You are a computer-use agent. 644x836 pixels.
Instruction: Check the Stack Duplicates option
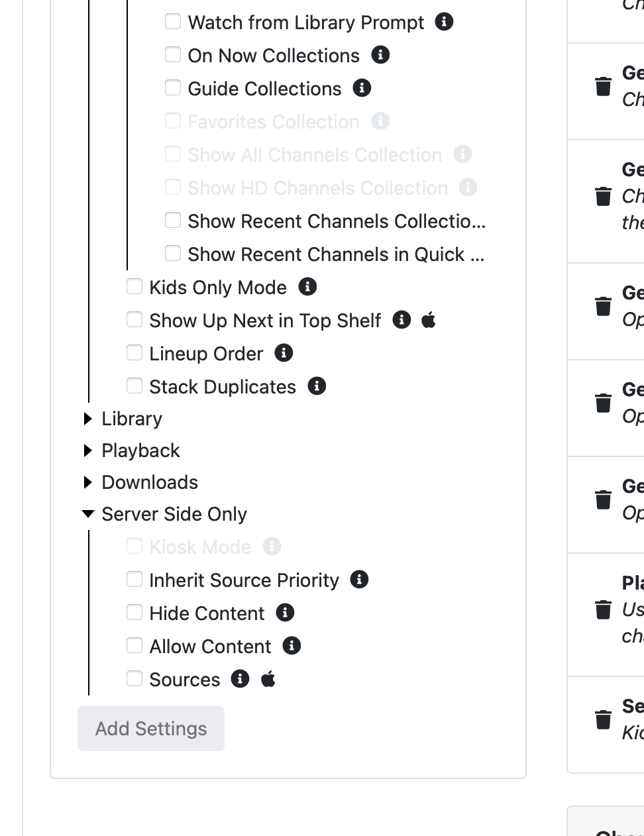coord(134,386)
